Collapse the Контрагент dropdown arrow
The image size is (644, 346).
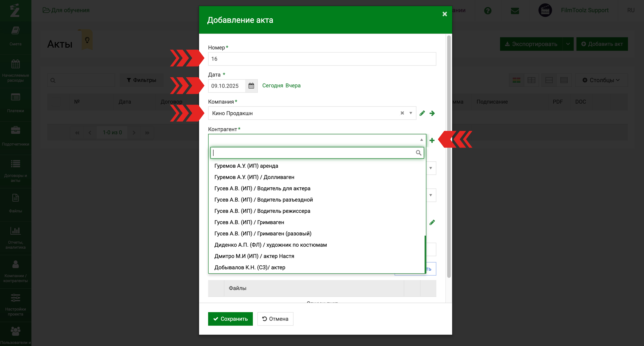[x=421, y=140]
